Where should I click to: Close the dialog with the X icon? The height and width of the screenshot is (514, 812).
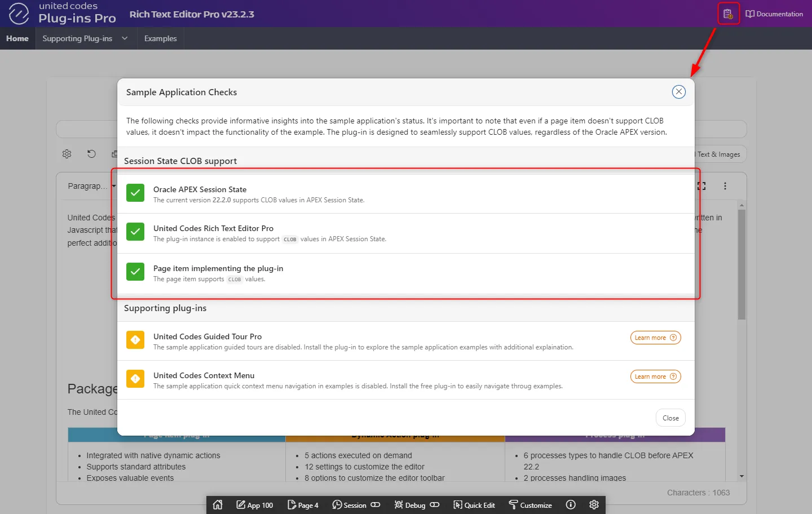coord(678,92)
